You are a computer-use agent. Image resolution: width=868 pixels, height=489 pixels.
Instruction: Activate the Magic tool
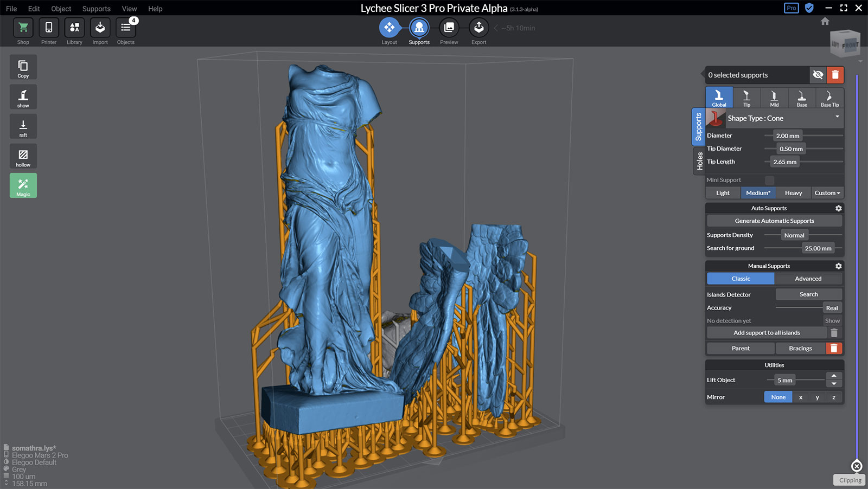click(23, 185)
